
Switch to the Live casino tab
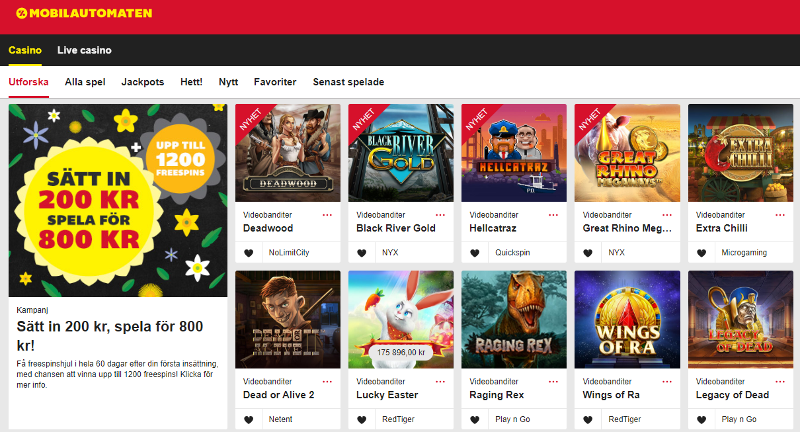[84, 50]
